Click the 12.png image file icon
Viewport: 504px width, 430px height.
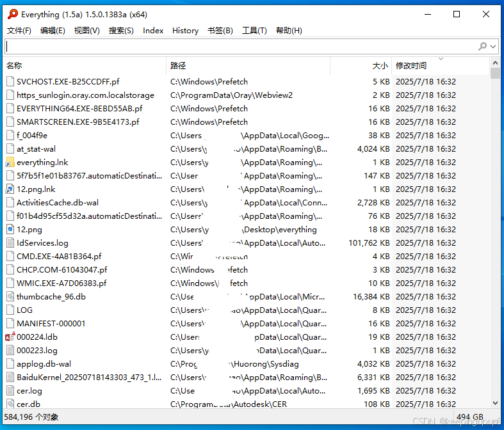[x=10, y=229]
